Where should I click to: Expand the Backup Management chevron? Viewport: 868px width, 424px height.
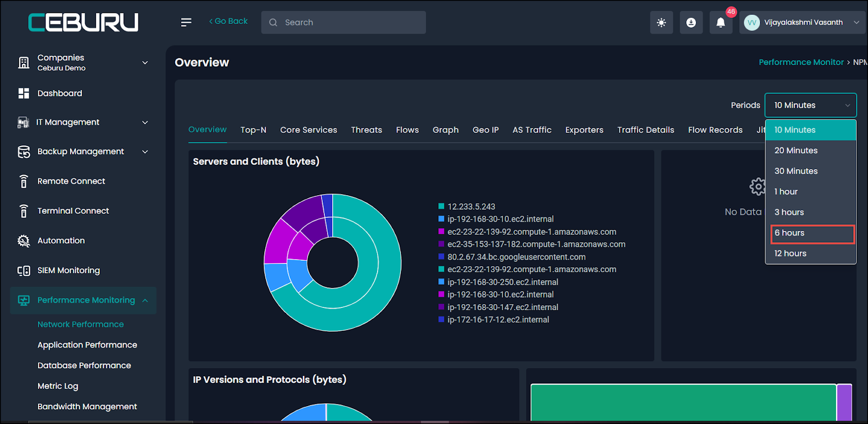click(x=145, y=152)
